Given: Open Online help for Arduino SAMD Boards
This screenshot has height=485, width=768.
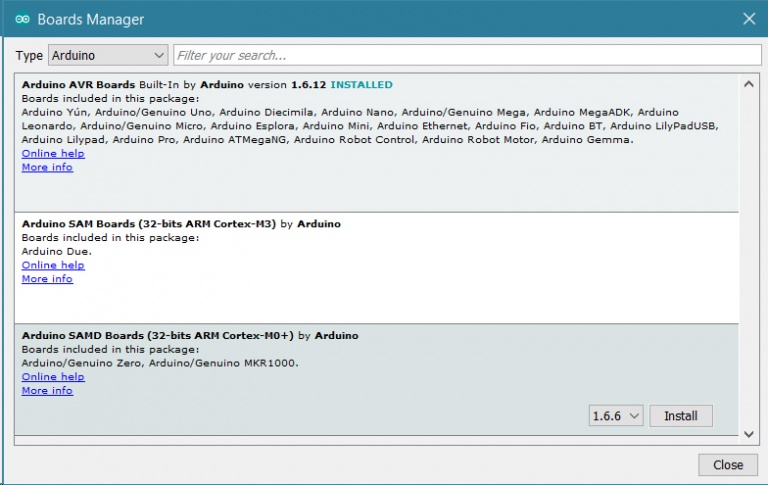Looking at the screenshot, I should [x=53, y=377].
